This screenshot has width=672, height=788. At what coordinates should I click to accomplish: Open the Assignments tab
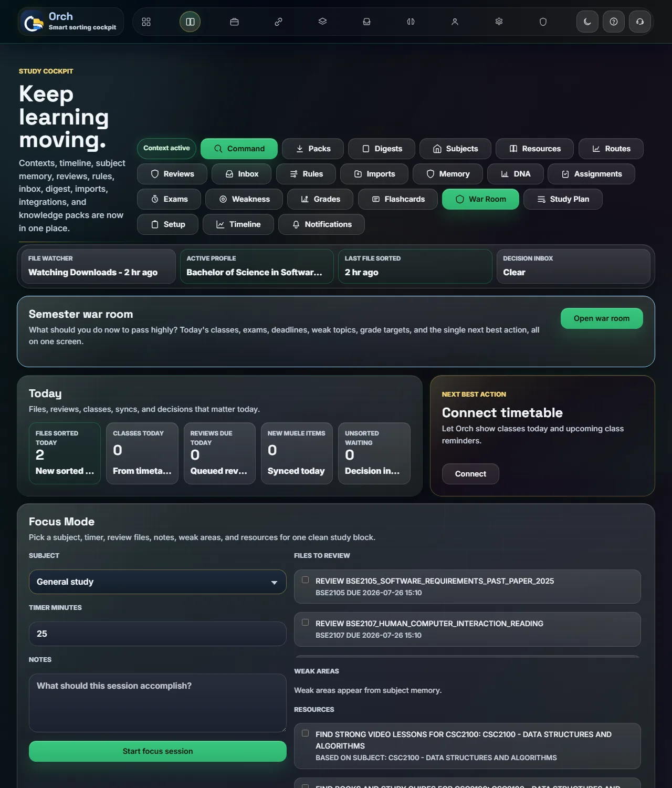tap(591, 174)
